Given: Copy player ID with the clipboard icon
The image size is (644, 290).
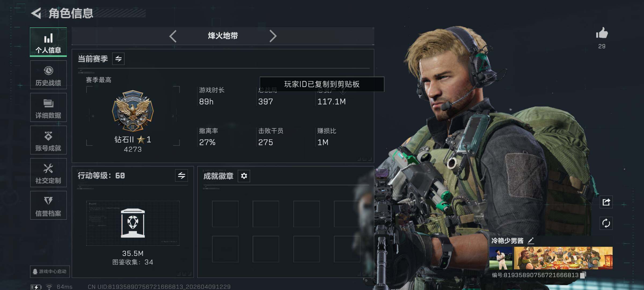Looking at the screenshot, I should click(583, 275).
